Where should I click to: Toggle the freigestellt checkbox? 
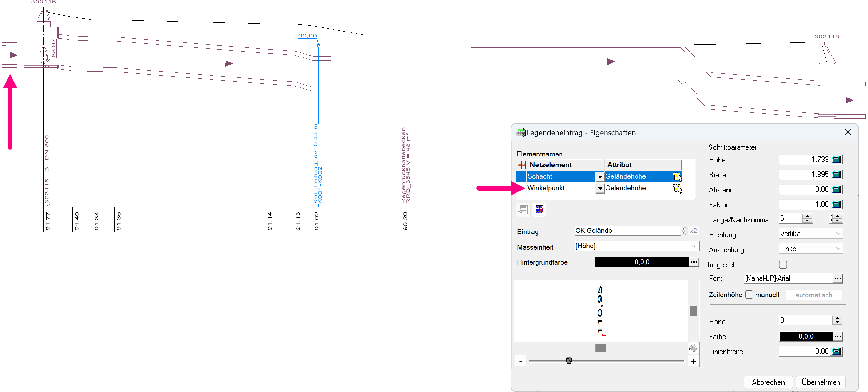coord(783,265)
